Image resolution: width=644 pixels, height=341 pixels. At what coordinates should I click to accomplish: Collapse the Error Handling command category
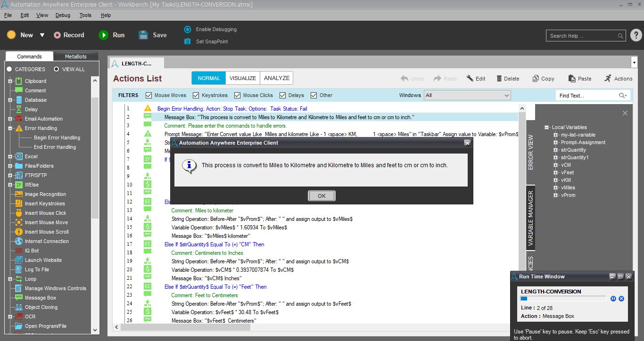[x=10, y=128]
